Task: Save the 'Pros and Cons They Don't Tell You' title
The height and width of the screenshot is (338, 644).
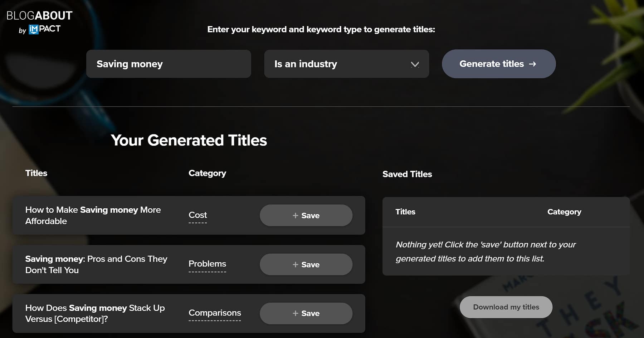Action: [x=306, y=264]
